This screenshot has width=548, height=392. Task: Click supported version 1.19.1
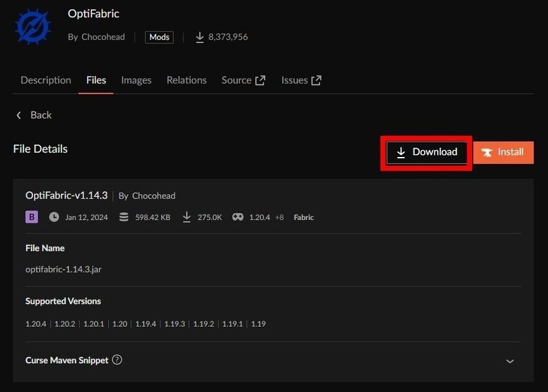pyautogui.click(x=232, y=323)
